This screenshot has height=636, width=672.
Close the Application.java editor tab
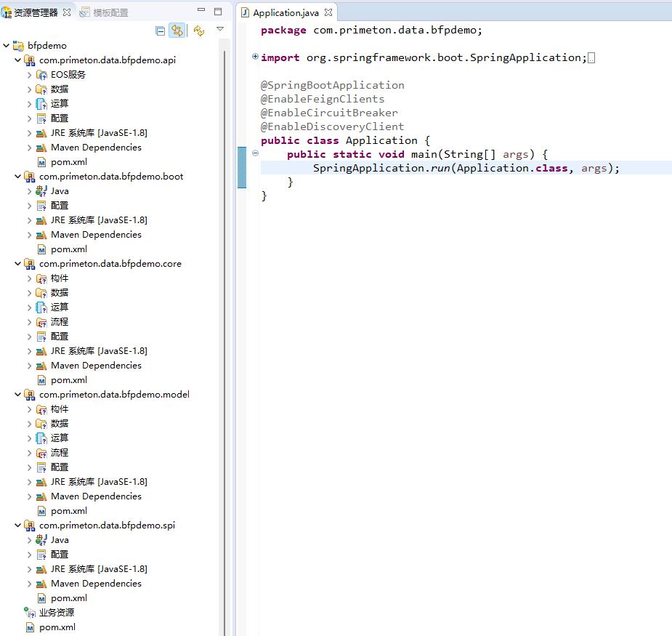coord(328,13)
